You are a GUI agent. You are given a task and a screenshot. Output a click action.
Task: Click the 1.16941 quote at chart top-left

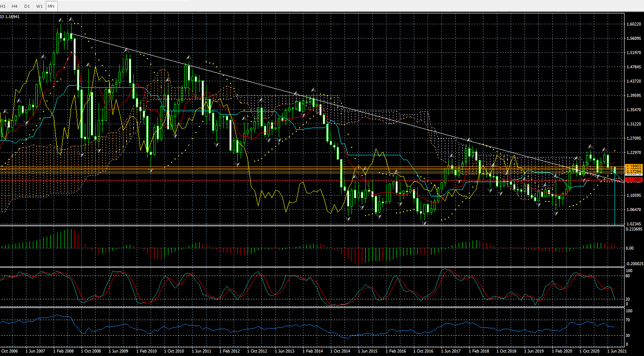click(x=13, y=17)
